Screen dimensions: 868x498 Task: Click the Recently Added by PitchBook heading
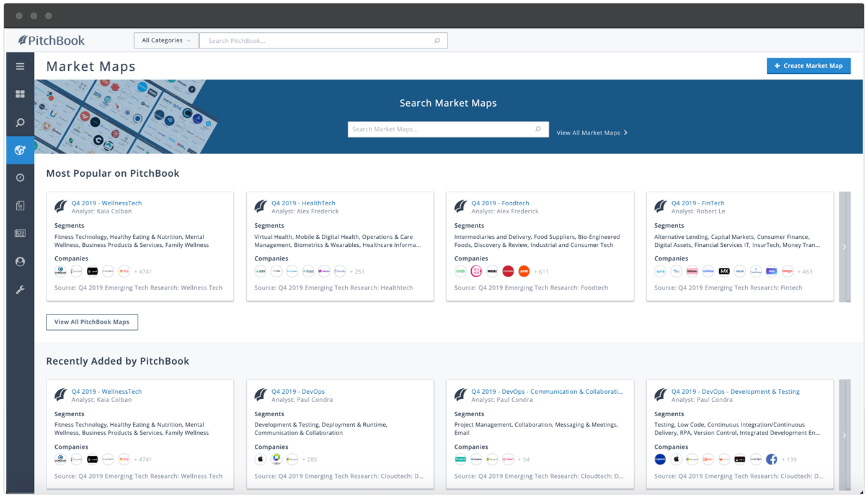118,361
